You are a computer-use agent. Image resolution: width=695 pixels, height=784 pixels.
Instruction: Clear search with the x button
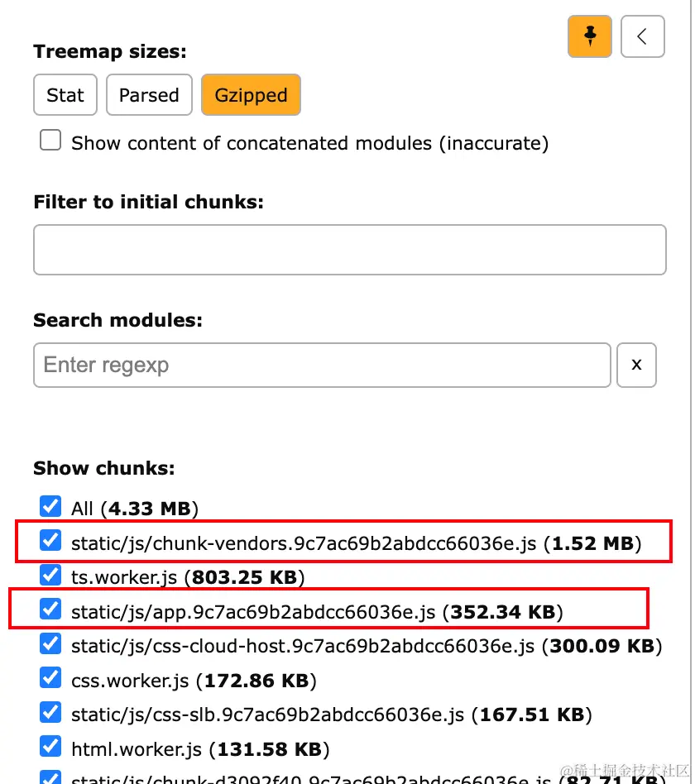tap(636, 365)
